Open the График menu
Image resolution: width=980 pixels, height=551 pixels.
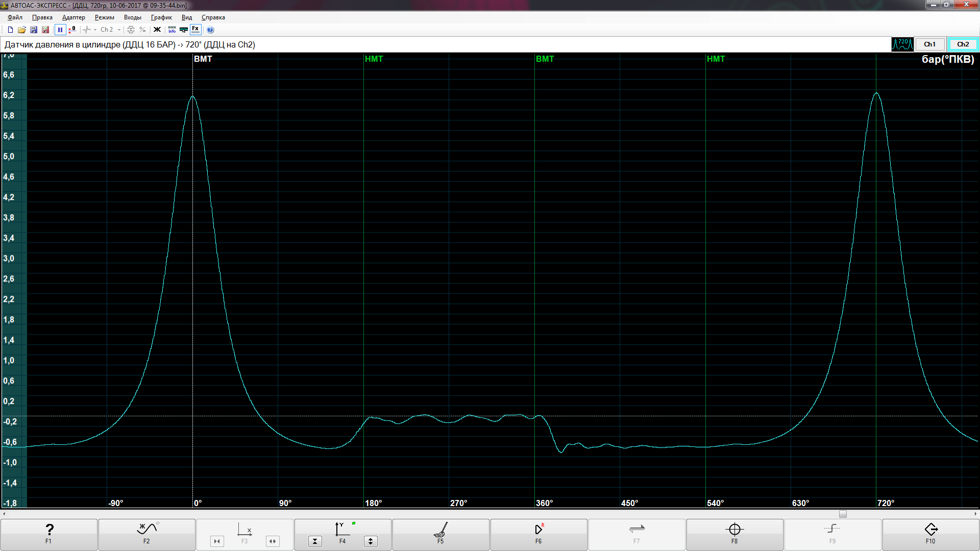click(161, 17)
